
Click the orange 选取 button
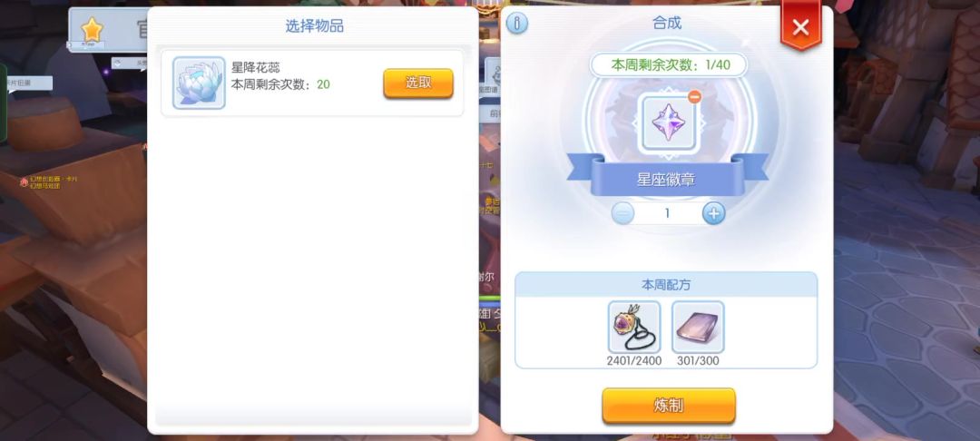click(418, 83)
